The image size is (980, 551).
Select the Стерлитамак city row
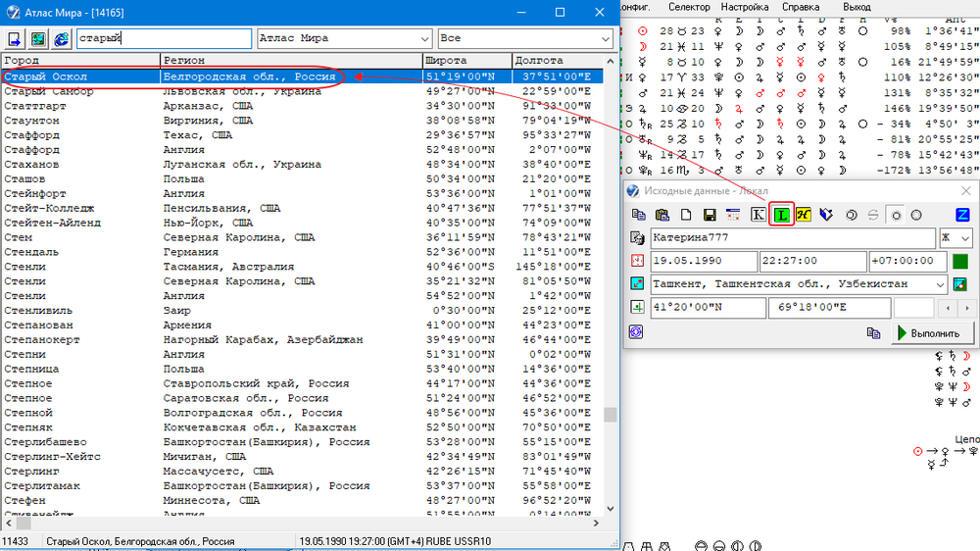[302, 486]
